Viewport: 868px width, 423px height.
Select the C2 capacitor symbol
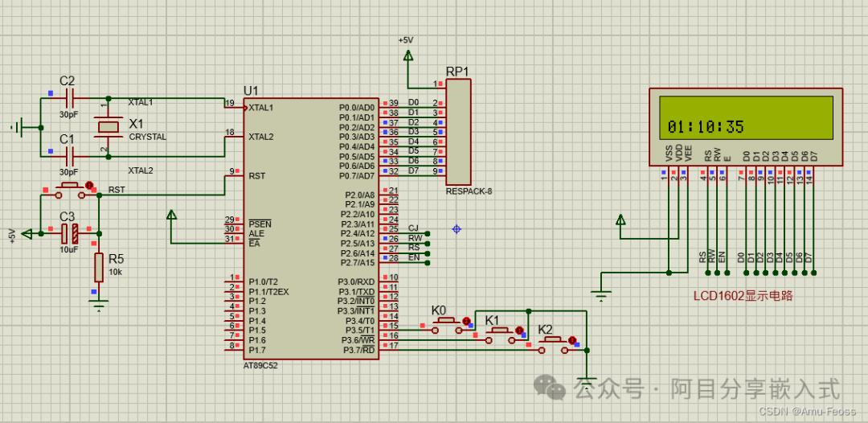pos(69,99)
